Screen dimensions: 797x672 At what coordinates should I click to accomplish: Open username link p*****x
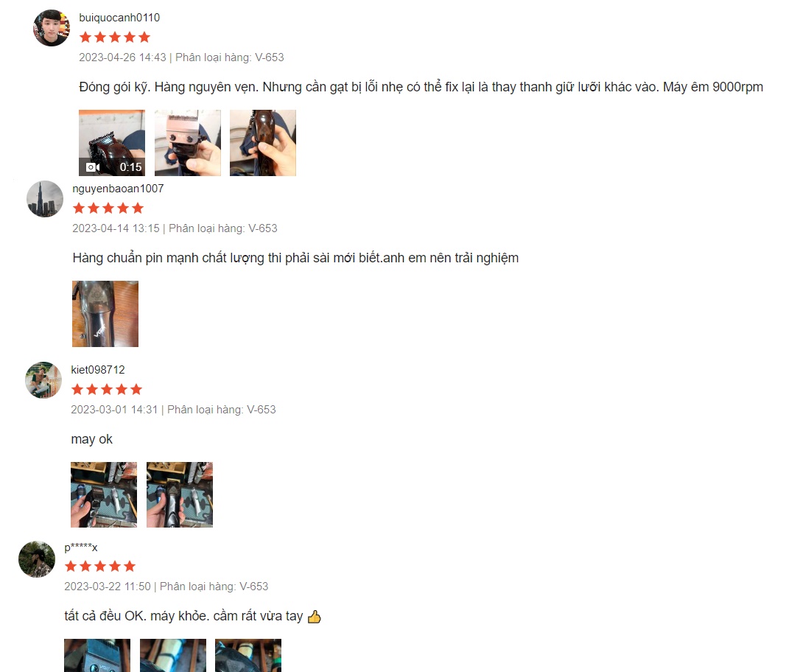point(81,547)
